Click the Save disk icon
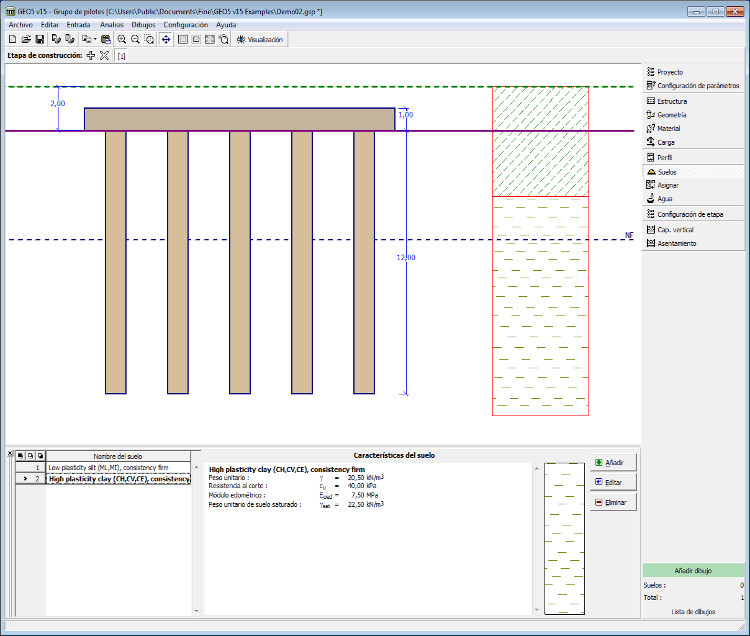Image resolution: width=750 pixels, height=636 pixels. point(39,39)
